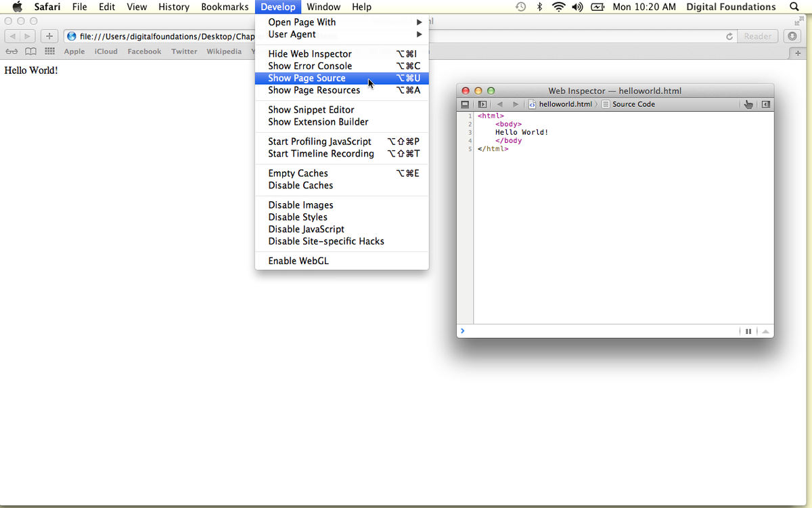This screenshot has width=812, height=508.
Task: Open the Bookmarks book icon
Action: (x=30, y=51)
